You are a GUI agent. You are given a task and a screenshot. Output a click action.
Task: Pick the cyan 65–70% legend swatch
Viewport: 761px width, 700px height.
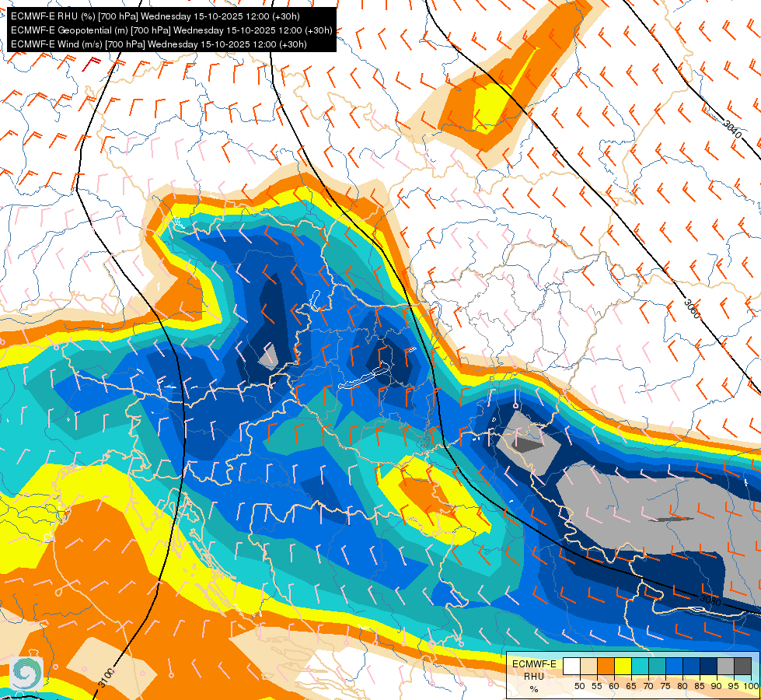641,666
